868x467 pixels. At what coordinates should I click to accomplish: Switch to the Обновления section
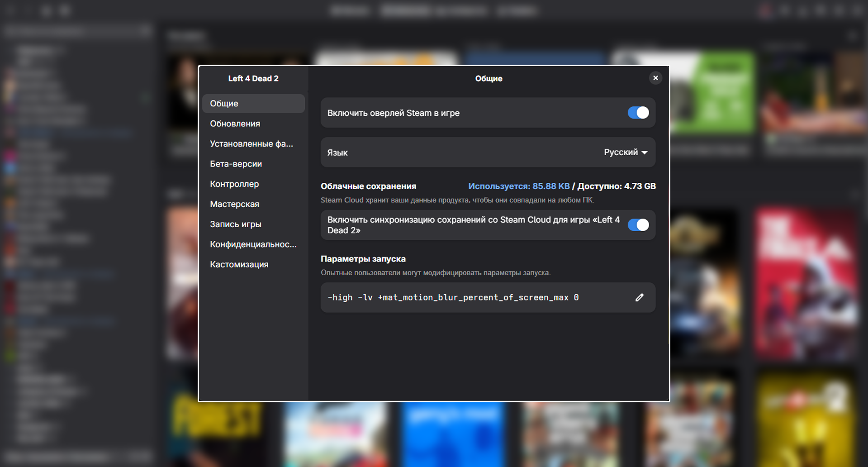coord(253,124)
